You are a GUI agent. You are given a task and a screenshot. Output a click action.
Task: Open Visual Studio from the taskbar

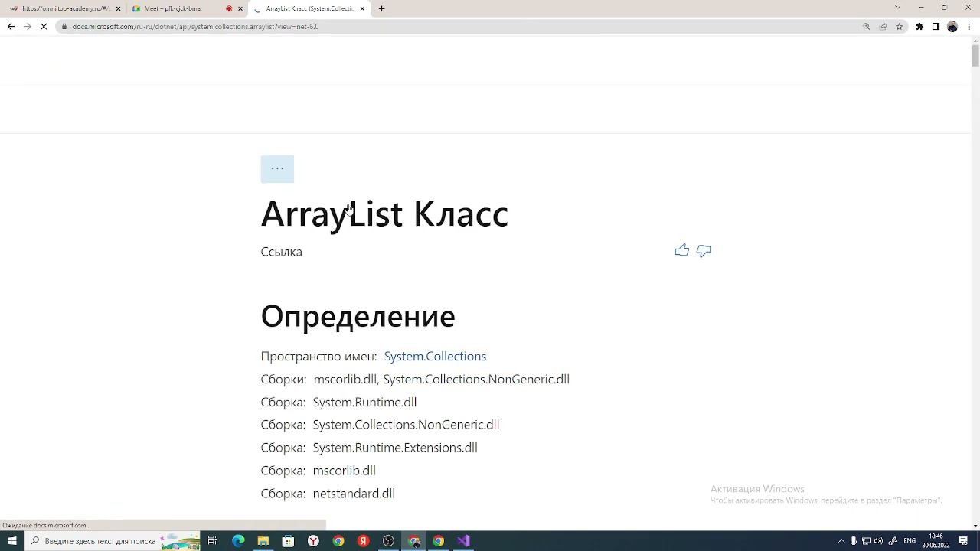[x=463, y=541]
